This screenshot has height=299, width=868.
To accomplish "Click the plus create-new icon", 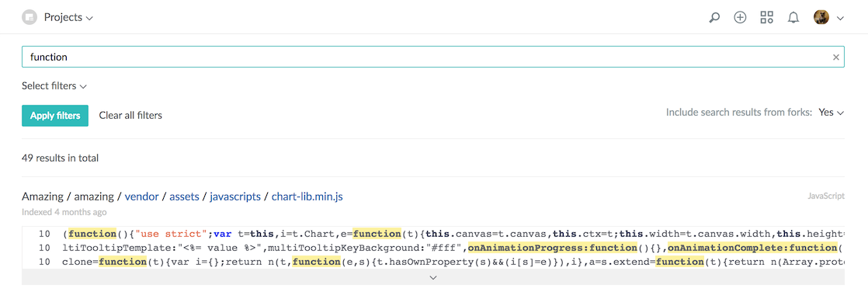I will point(740,17).
